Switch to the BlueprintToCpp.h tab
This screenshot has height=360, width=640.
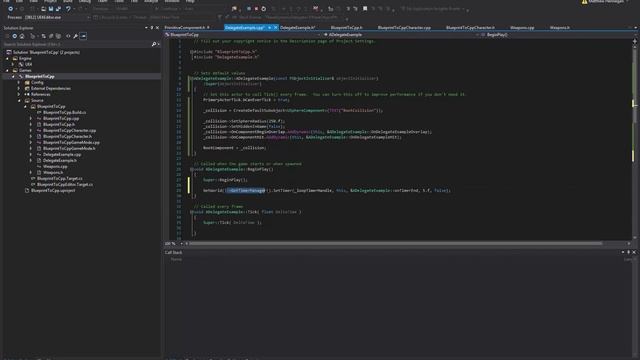(x=346, y=28)
